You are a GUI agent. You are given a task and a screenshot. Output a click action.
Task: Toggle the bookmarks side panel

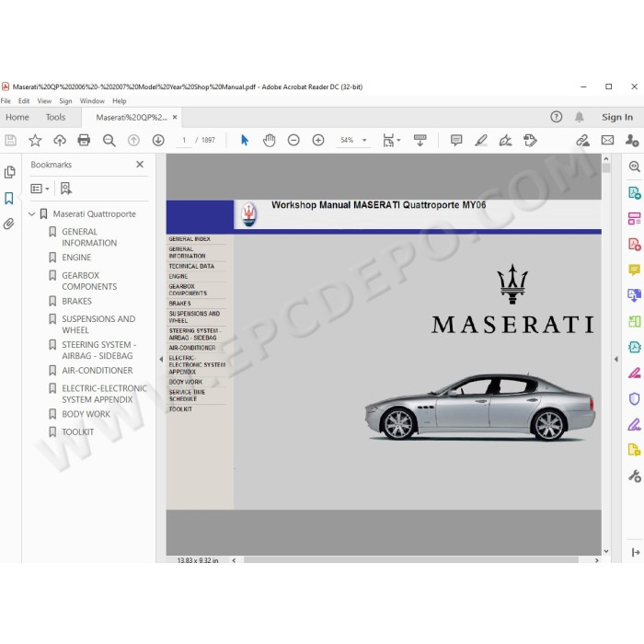9,198
